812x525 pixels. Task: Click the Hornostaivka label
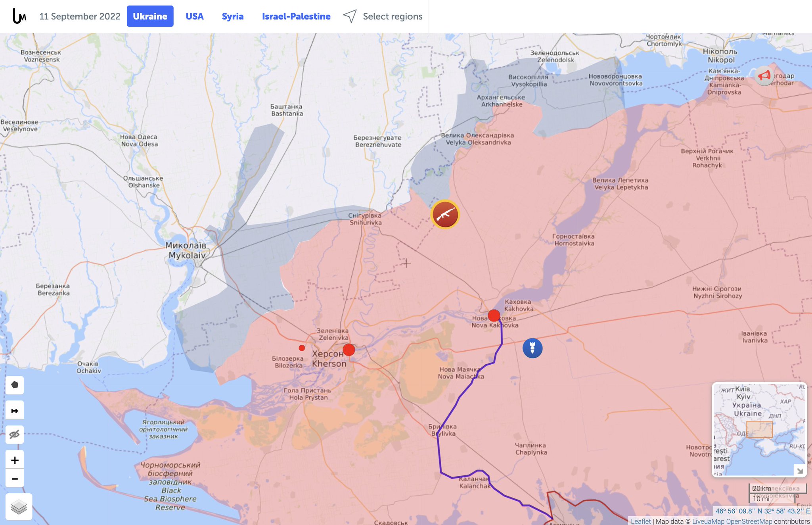574,240
